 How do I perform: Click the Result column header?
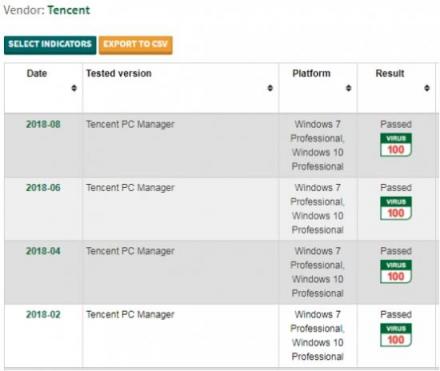(390, 73)
